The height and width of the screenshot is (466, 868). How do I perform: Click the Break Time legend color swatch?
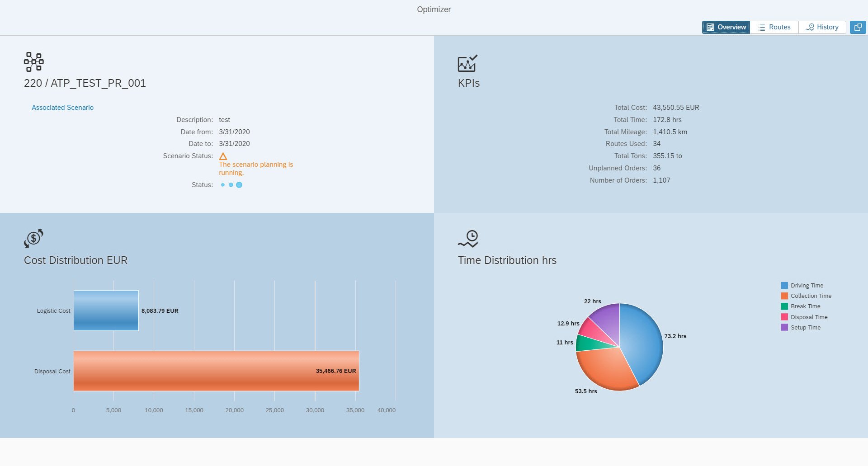(x=784, y=306)
